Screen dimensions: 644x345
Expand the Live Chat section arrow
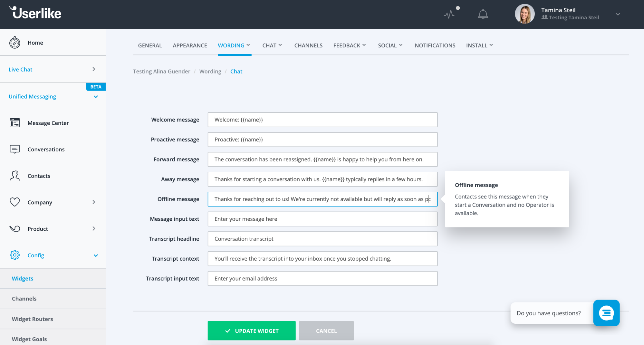[94, 69]
